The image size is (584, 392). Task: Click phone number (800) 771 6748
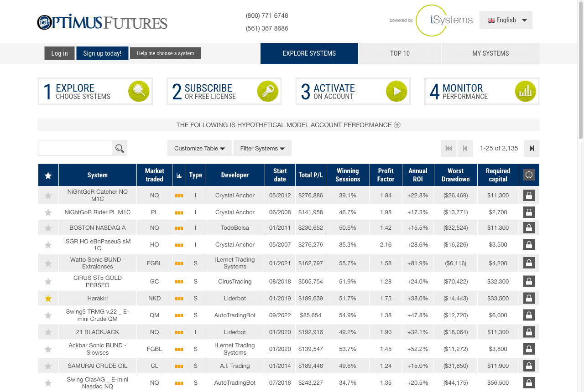[x=267, y=15]
